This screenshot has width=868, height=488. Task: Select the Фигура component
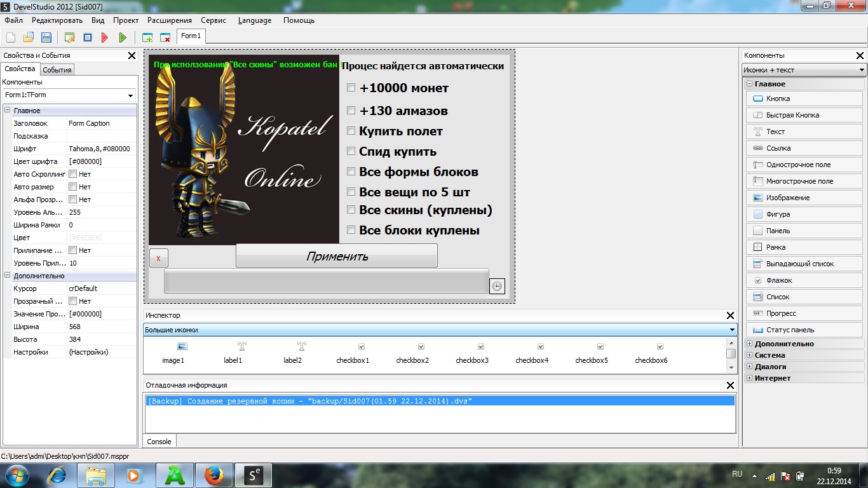click(804, 214)
